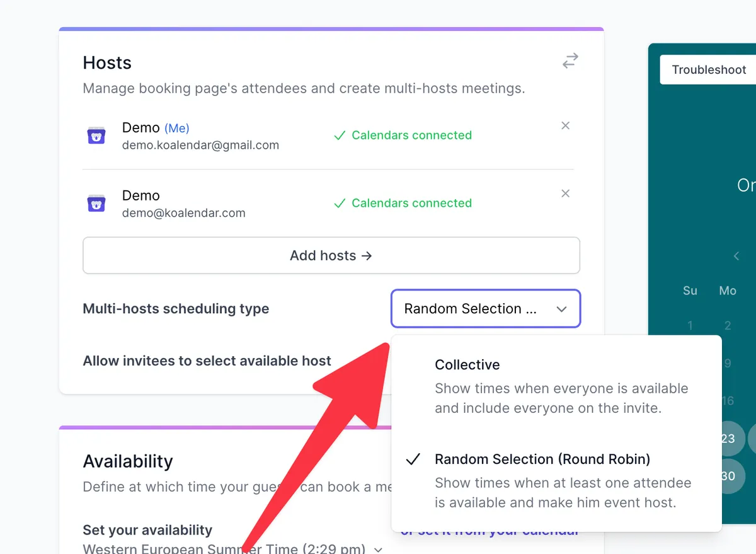This screenshot has height=554, width=756.
Task: Click the chevron arrow on the scheduling dropdown
Action: [561, 309]
